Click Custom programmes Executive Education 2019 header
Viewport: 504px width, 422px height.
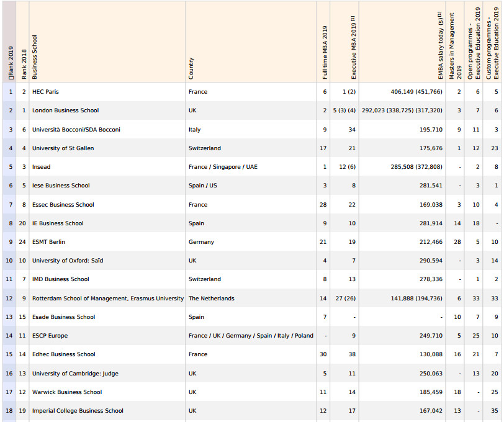[x=492, y=42]
